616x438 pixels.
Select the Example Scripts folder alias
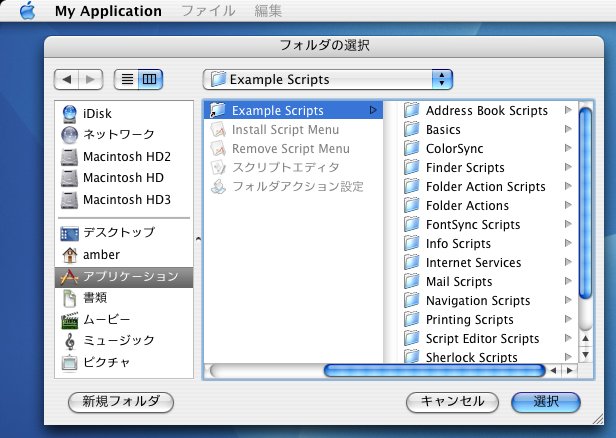pyautogui.click(x=293, y=110)
